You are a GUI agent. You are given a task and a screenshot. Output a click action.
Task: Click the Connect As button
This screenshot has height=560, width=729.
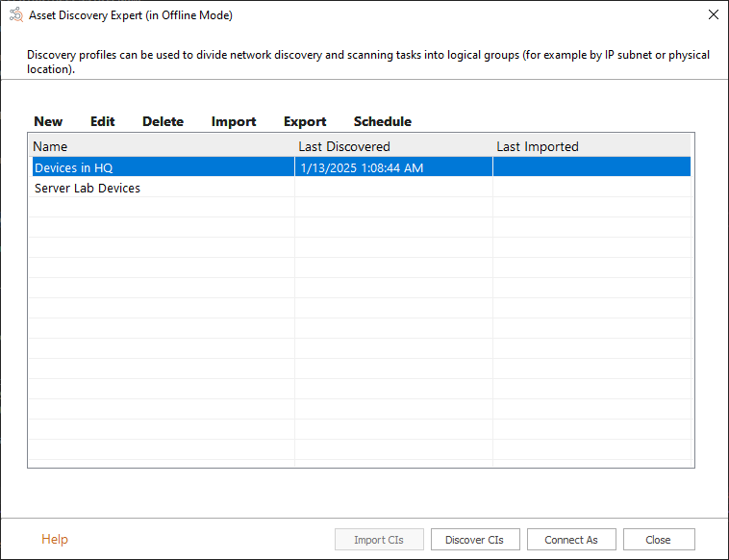570,540
